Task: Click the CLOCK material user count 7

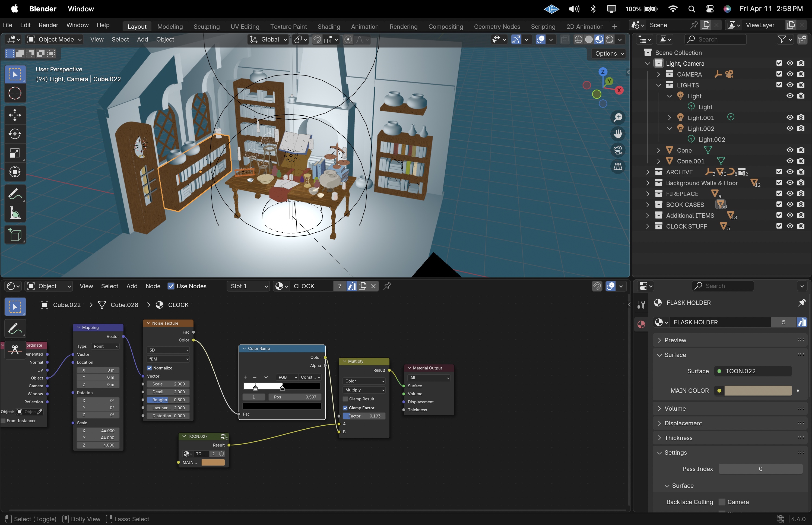Action: click(x=340, y=286)
